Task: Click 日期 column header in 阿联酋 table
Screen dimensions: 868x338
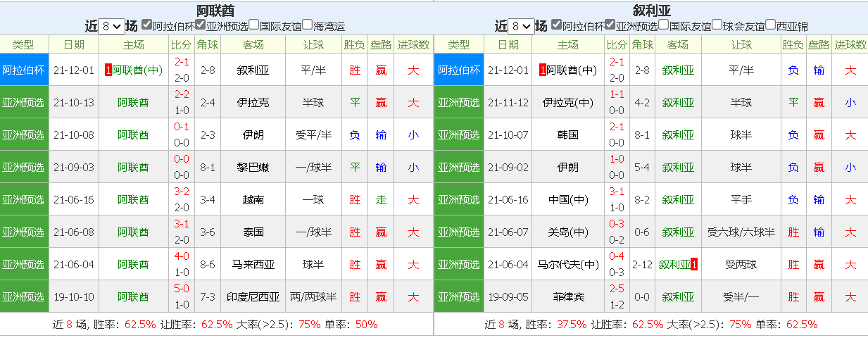Action: [73, 44]
